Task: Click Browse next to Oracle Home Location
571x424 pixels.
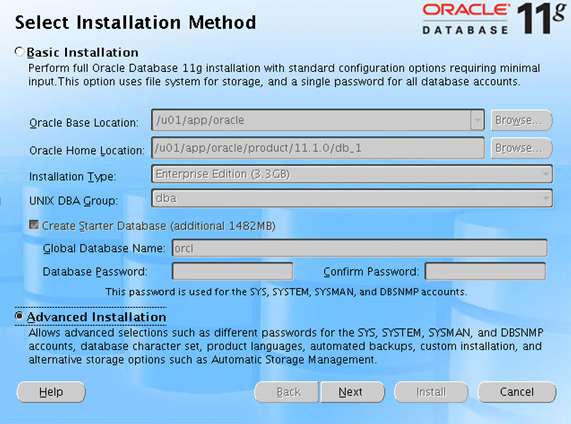Action: [x=521, y=148]
